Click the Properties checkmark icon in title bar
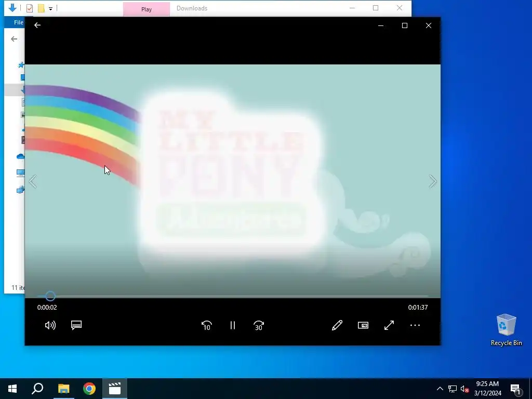The image size is (532, 399). click(x=30, y=8)
